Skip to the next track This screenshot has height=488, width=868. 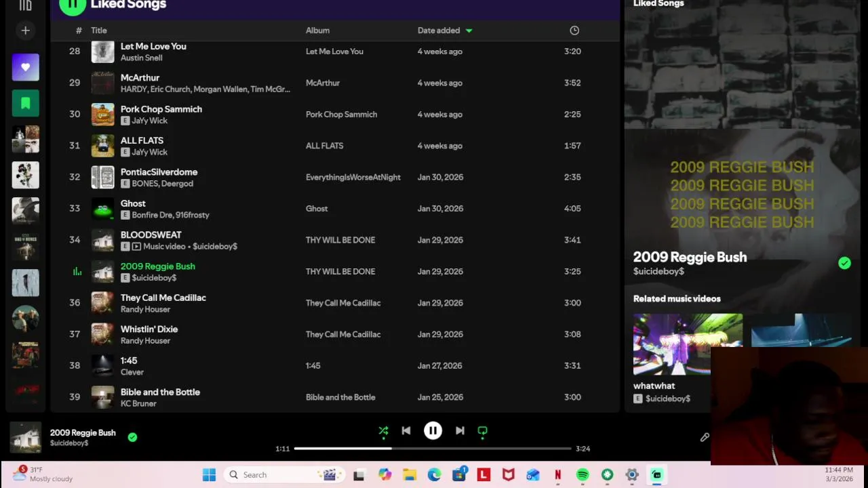click(460, 430)
